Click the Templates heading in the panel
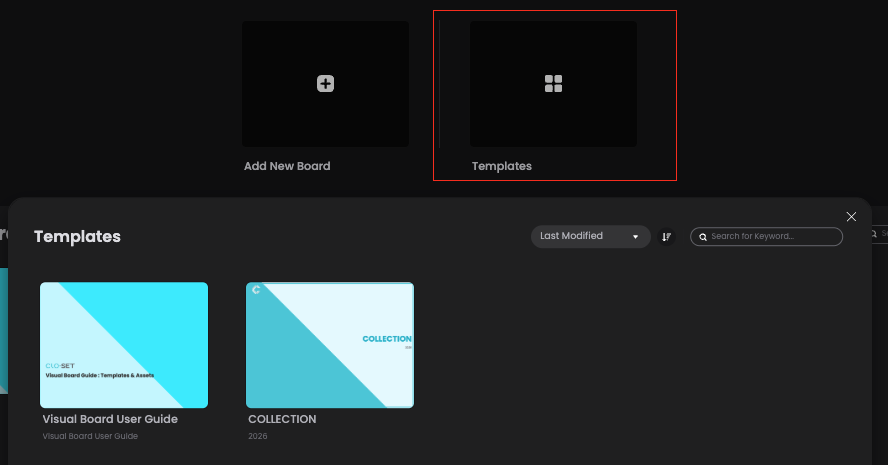This screenshot has height=465, width=888. pyautogui.click(x=77, y=236)
